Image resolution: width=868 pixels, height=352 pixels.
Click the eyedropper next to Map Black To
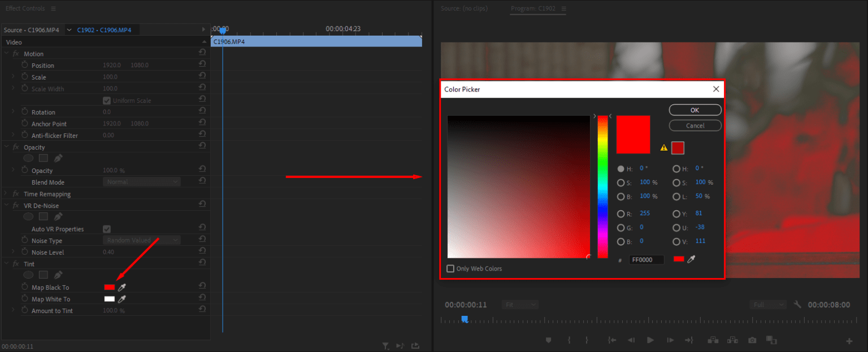coord(121,287)
